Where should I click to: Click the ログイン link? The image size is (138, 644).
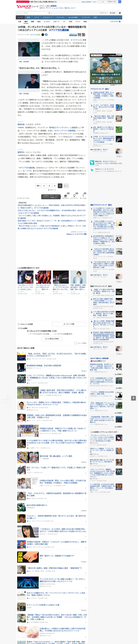pos(42,8)
